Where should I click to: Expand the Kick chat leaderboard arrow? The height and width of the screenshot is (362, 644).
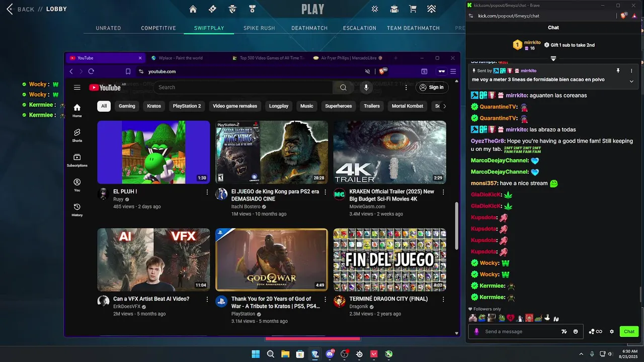coord(553,58)
